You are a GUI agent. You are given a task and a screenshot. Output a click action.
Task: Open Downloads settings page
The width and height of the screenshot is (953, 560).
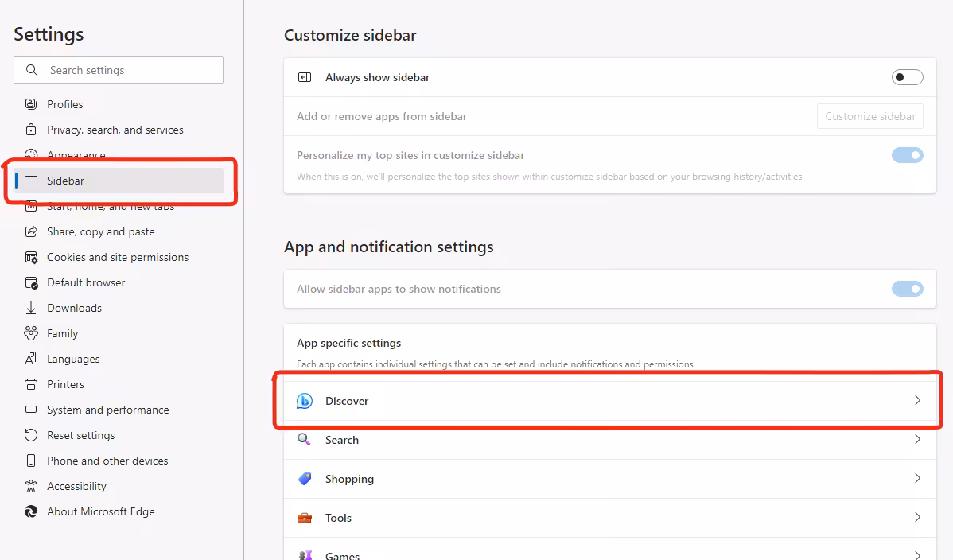[119, 309]
